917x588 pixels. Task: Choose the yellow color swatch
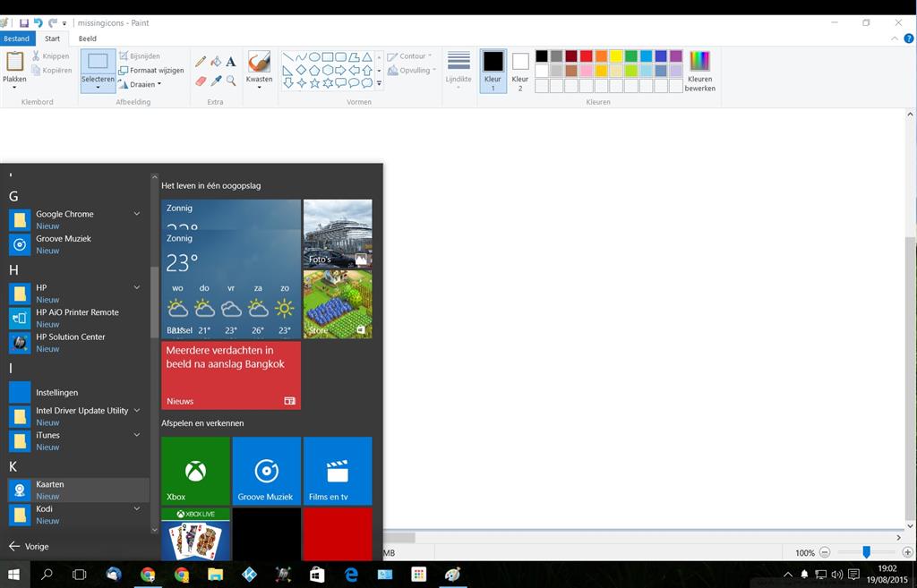click(616, 56)
